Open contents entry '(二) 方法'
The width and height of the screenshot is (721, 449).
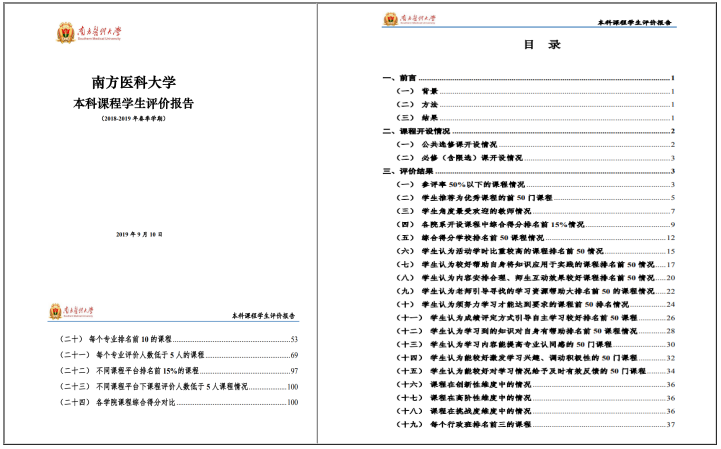click(x=535, y=105)
